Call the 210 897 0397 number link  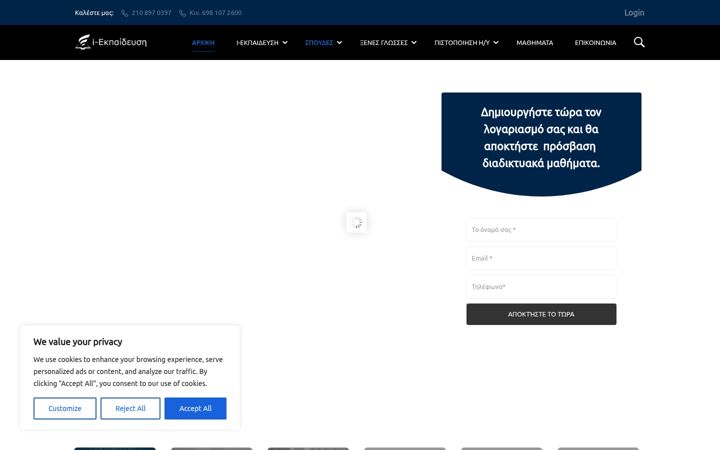[x=151, y=13]
